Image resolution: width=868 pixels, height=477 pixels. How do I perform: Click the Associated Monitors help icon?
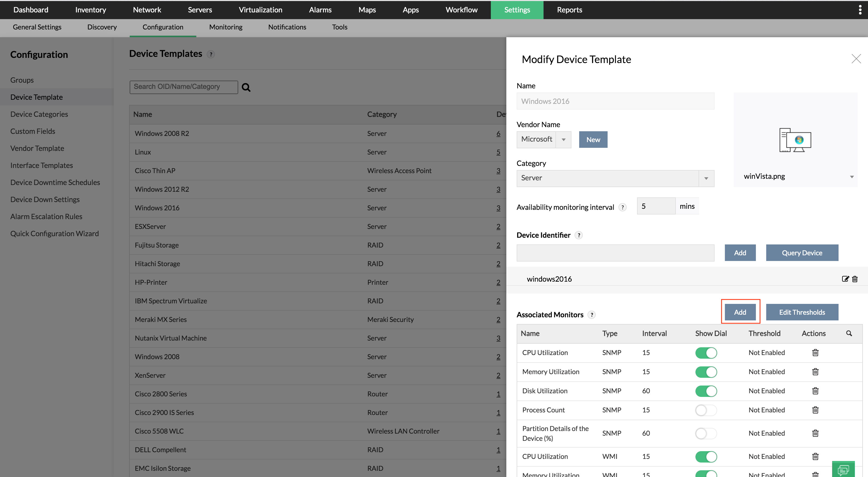(591, 315)
